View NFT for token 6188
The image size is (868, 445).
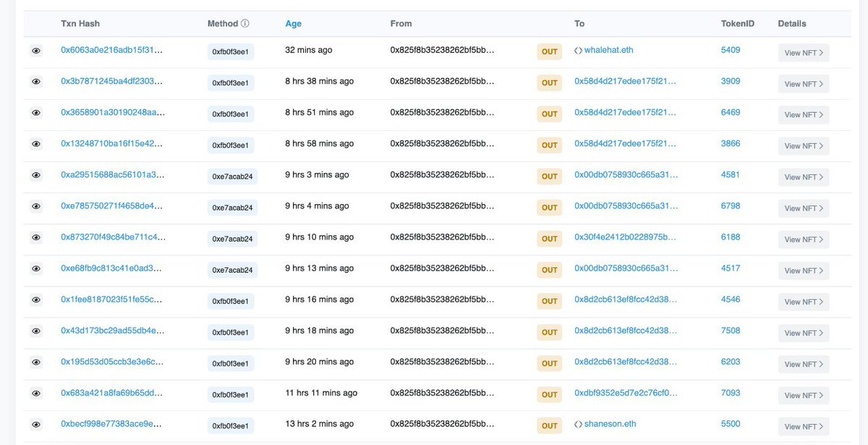tap(804, 240)
